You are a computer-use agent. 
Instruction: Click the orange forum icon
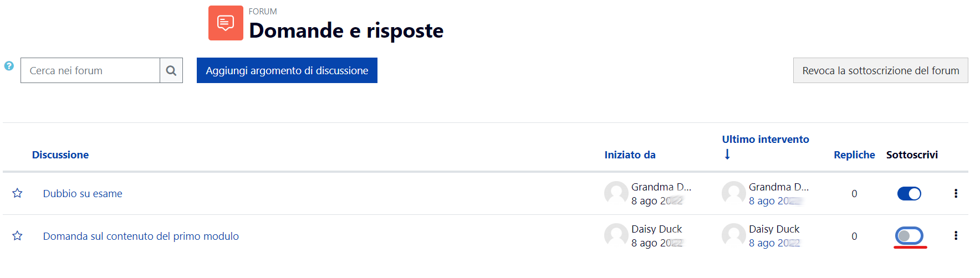pyautogui.click(x=226, y=23)
